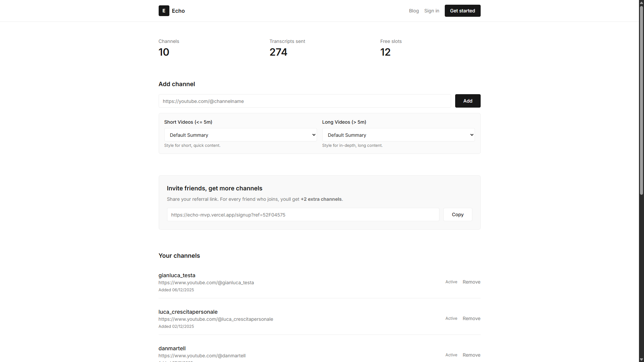
Task: Copy the referral link
Action: tap(458, 215)
